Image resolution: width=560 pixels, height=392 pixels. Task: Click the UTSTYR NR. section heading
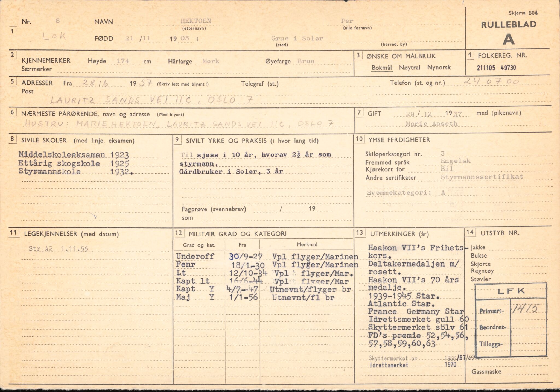pos(500,233)
